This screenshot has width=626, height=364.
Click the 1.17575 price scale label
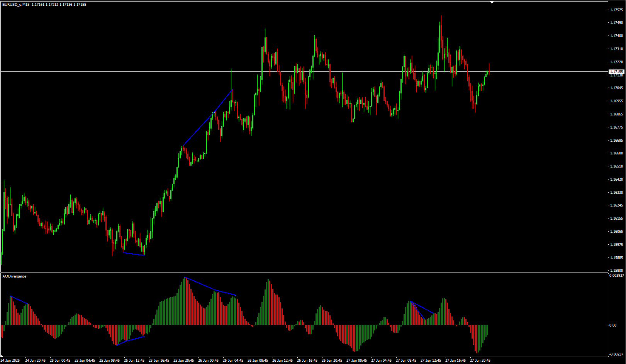click(616, 10)
